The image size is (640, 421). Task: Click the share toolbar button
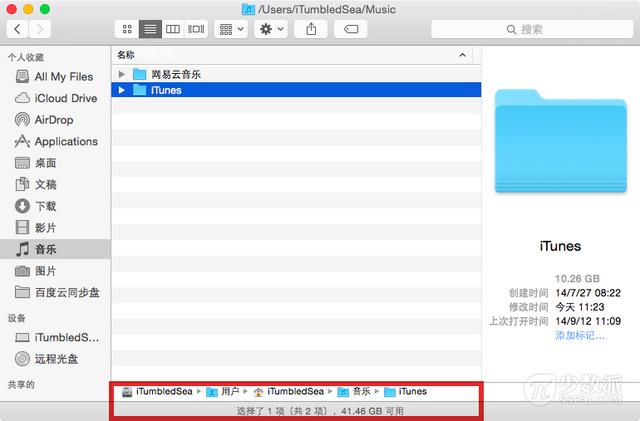[311, 29]
